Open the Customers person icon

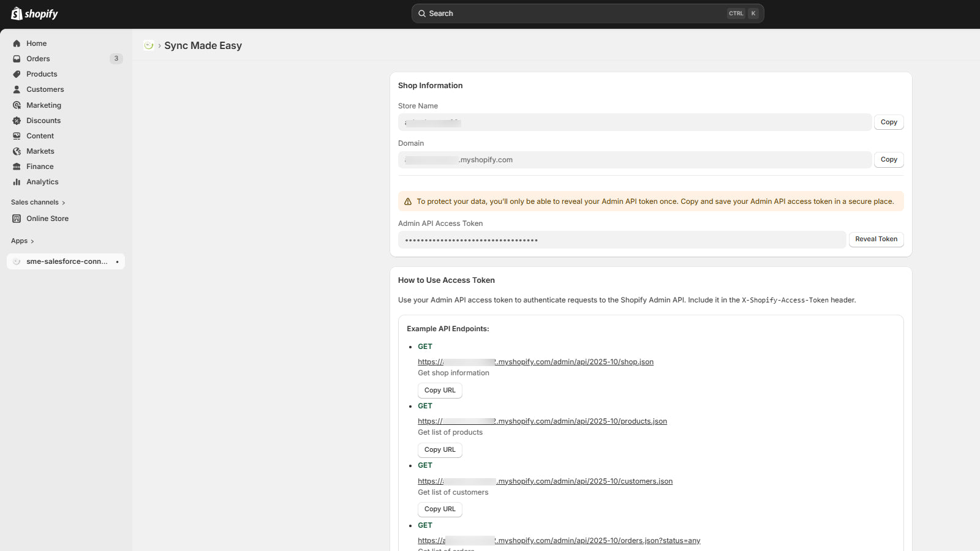tap(17, 89)
